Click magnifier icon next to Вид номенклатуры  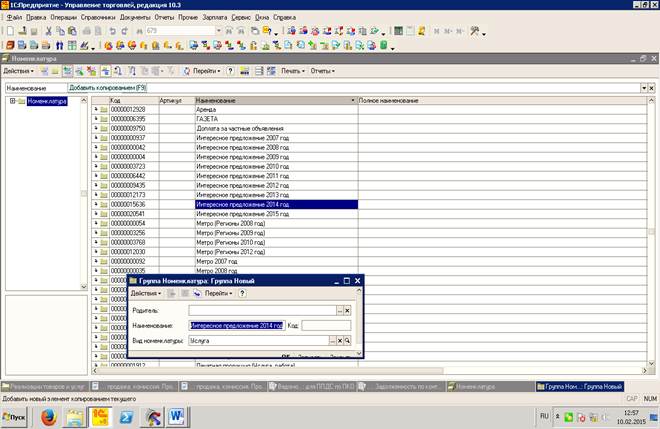click(347, 341)
